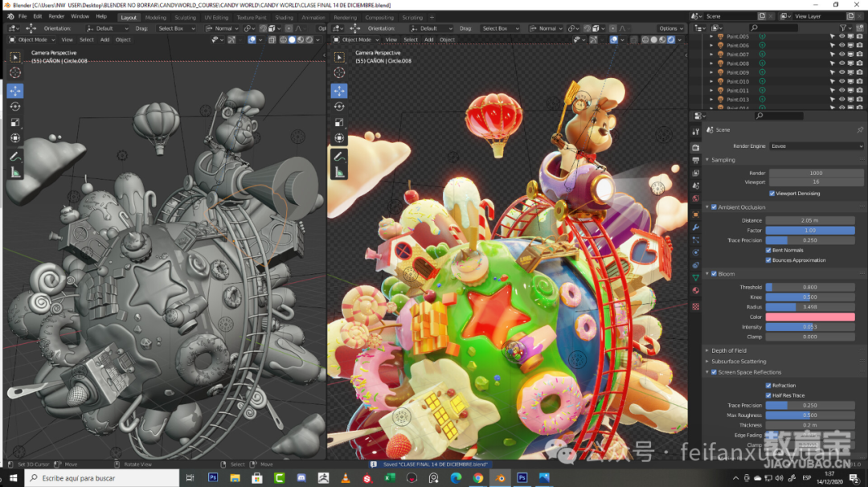
Task: Pick the Scale tool in left viewport
Action: click(15, 122)
